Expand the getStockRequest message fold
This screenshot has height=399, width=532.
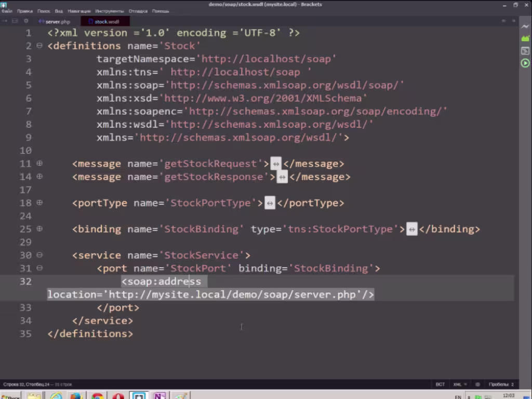coord(39,164)
